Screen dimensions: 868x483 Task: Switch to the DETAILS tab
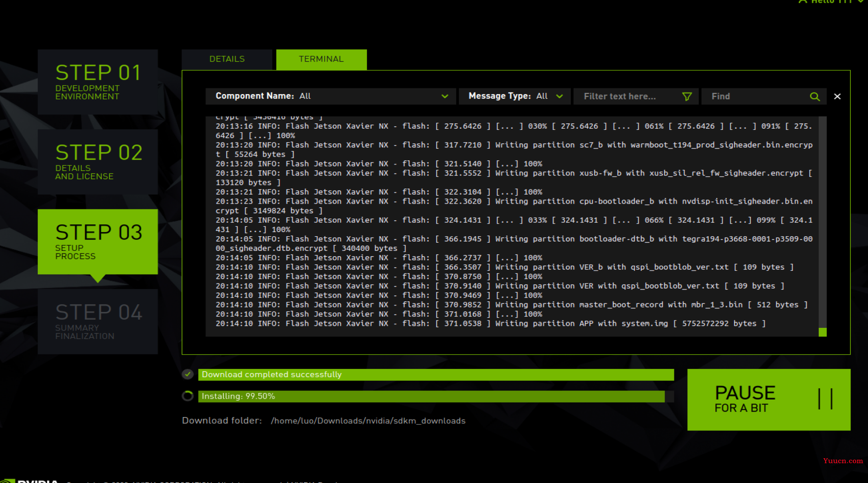tap(227, 59)
